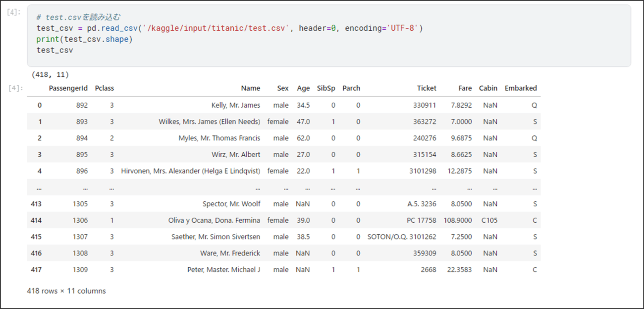
Task: Select PassengerId value 892
Action: pyautogui.click(x=82, y=105)
